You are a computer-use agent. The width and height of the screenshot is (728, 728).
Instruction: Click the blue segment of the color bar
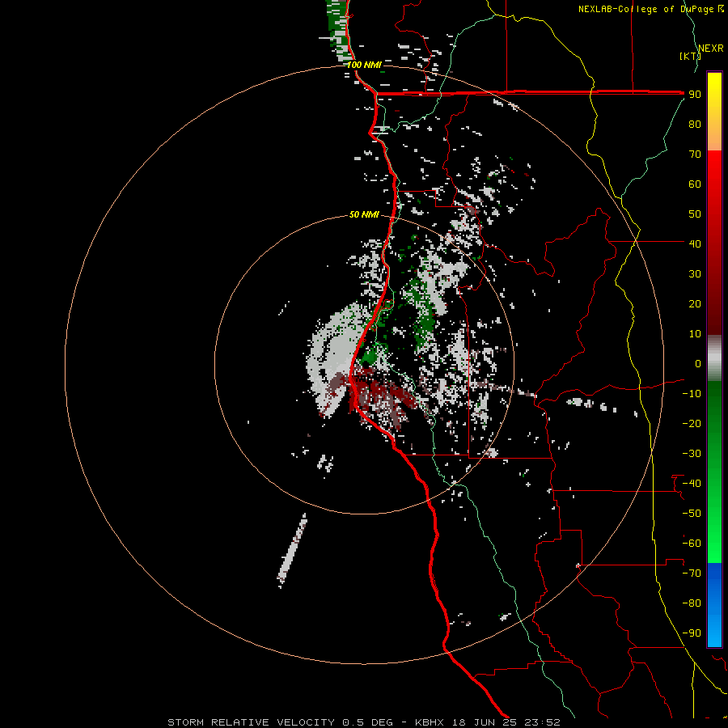coord(714,604)
